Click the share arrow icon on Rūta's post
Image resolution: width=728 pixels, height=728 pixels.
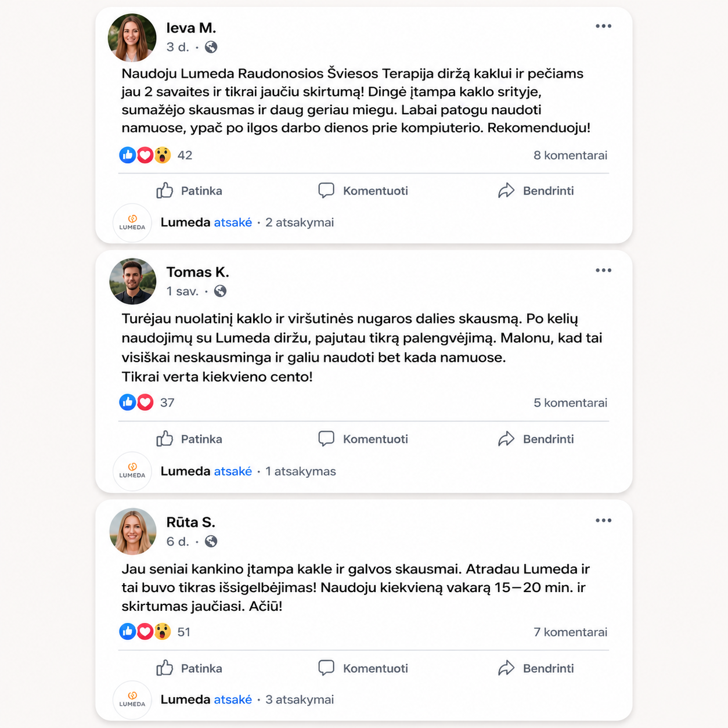pos(506,668)
